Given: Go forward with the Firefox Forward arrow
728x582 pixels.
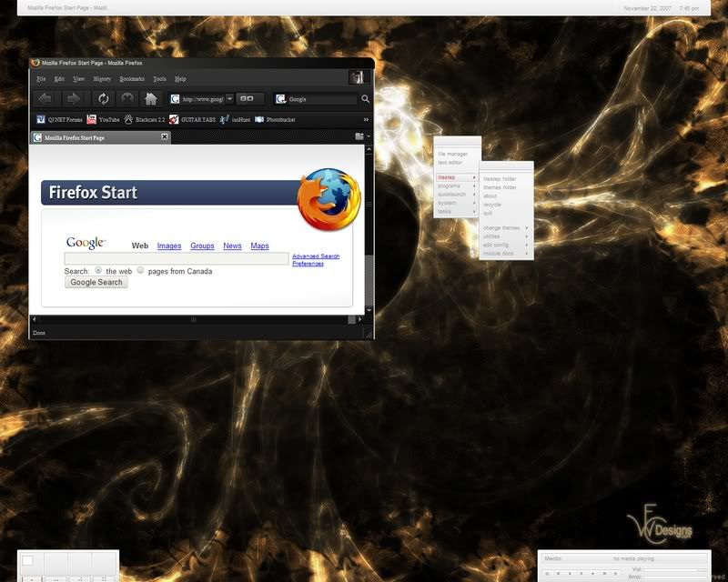Looking at the screenshot, I should click(74, 99).
